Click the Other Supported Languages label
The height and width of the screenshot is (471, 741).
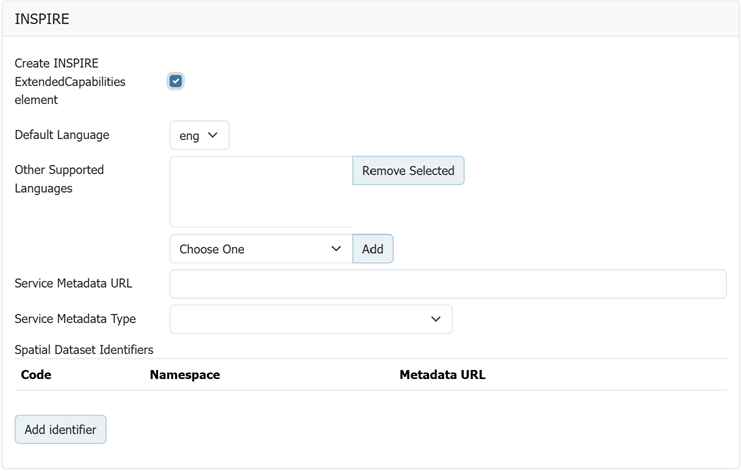59,179
